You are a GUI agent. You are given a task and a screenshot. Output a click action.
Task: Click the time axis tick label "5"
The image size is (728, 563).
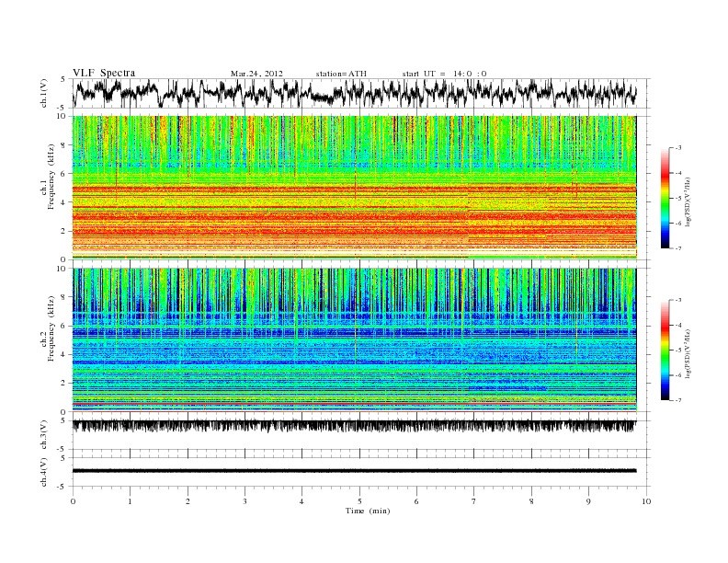[359, 501]
